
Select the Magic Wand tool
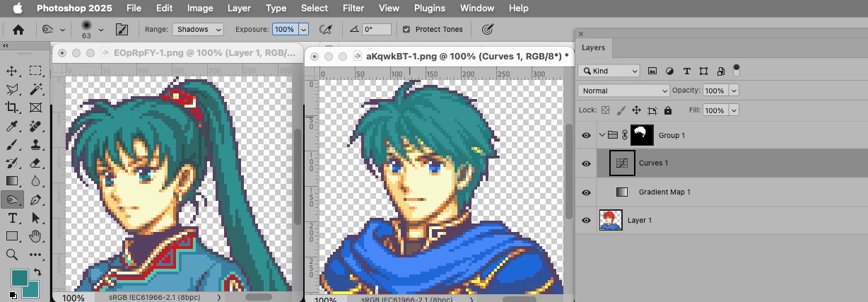pyautogui.click(x=35, y=89)
